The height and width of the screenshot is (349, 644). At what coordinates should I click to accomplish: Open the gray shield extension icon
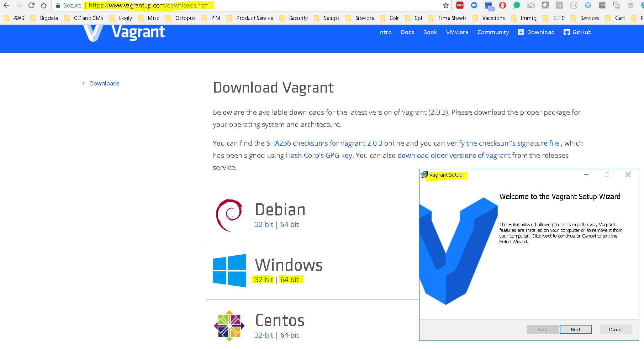pos(545,5)
